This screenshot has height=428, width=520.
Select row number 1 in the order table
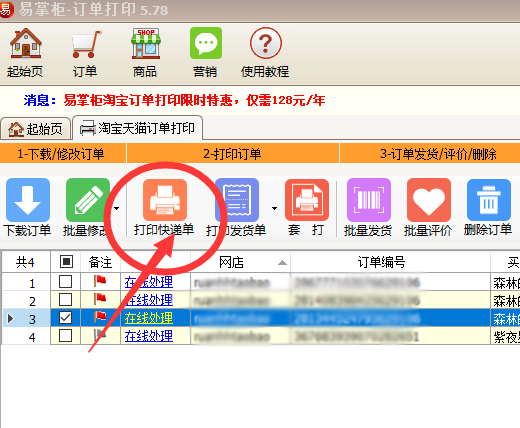32,283
